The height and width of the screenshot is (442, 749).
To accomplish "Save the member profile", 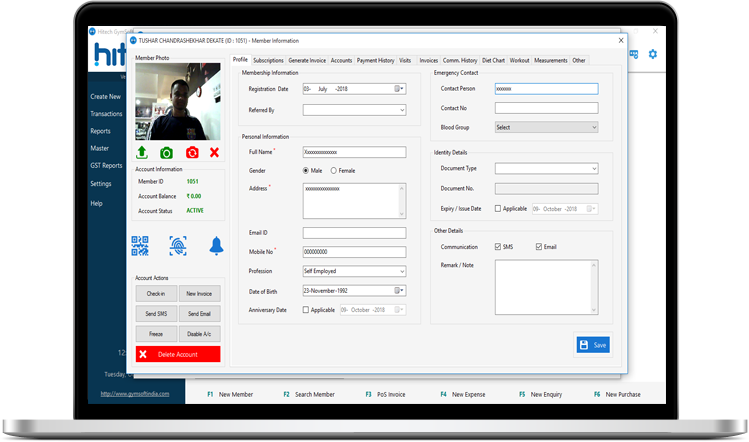I will coord(593,345).
